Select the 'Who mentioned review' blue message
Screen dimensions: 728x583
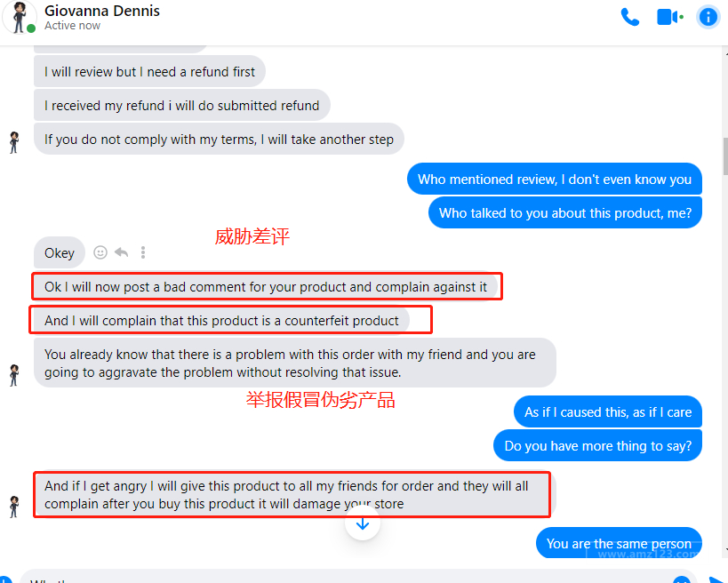pyautogui.click(x=555, y=180)
